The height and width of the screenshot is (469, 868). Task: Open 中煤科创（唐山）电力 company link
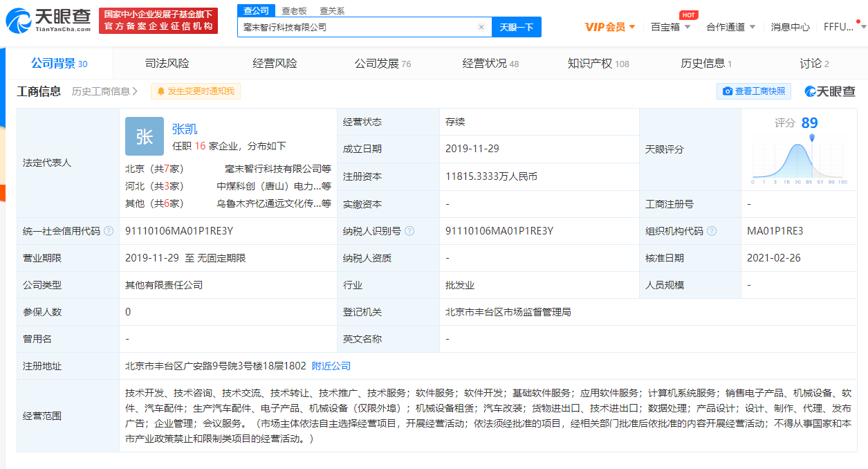[274, 186]
